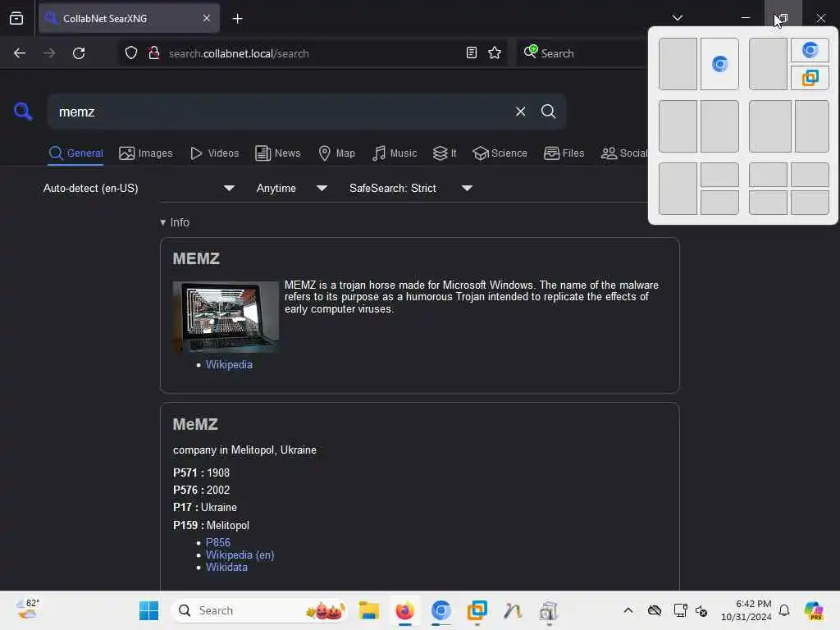The image size is (840, 630).
Task: Bookmark this page with star icon
Action: 495,53
